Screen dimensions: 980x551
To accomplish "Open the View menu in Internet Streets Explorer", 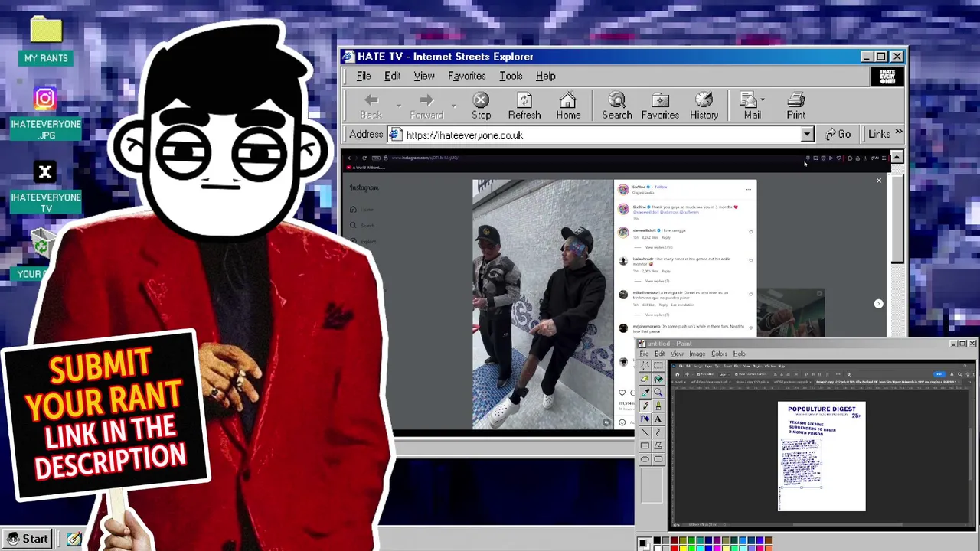I will point(424,76).
